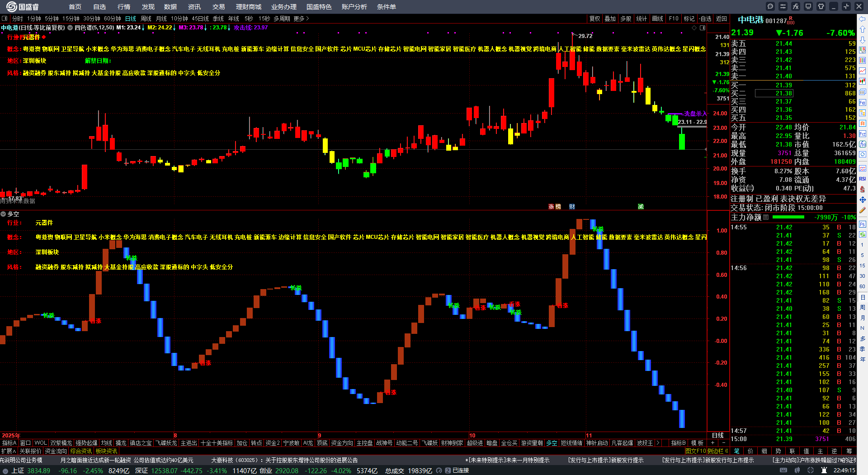Click the 返回 back button
This screenshot has height=475, width=868.
[x=722, y=19]
